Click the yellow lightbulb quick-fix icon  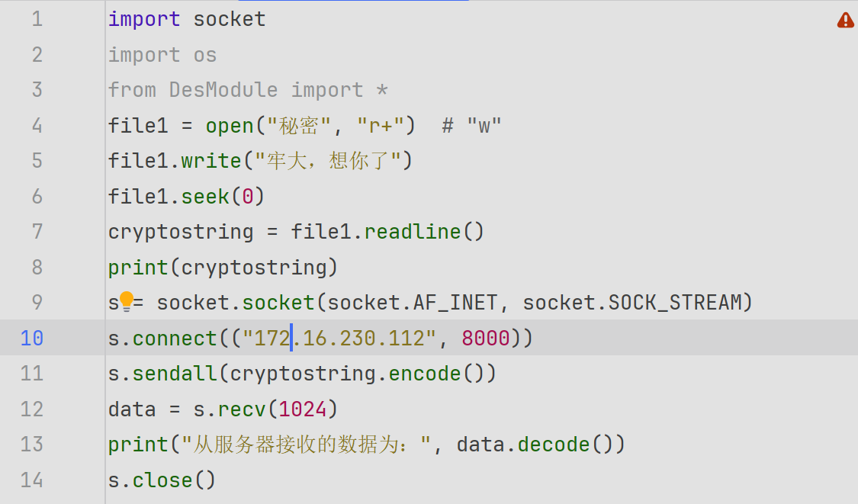(x=126, y=302)
